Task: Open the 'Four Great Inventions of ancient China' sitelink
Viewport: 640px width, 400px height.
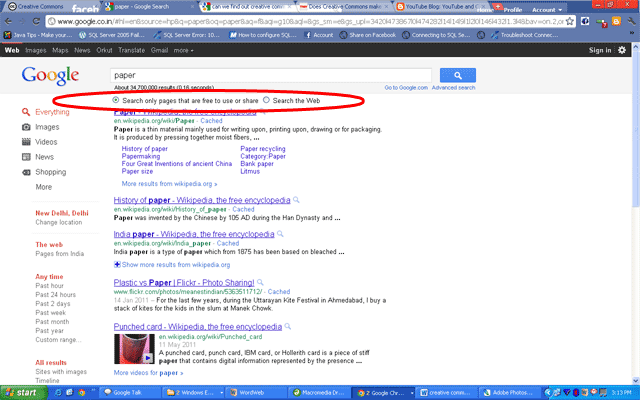Action: point(177,164)
